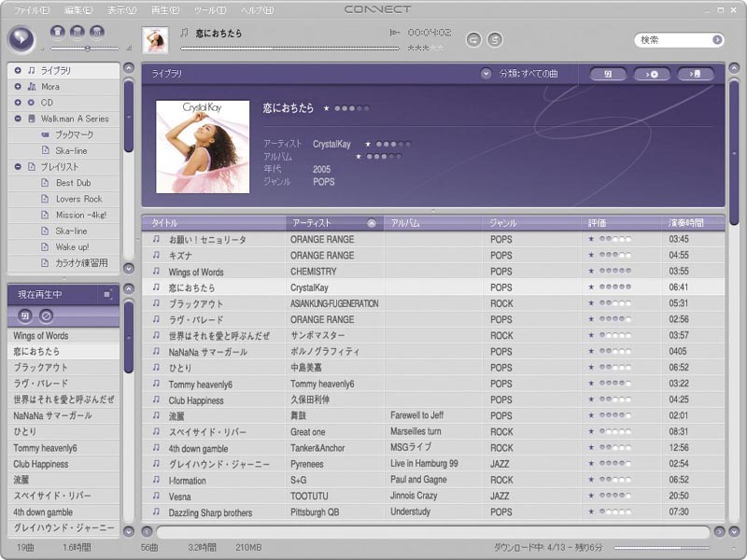This screenshot has height=560, width=747.
Task: Expand the ライブラリ tree node
Action: click(x=18, y=71)
